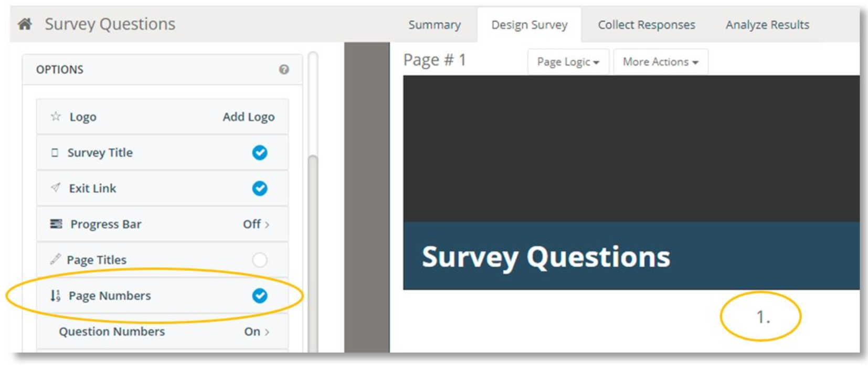Viewport: 868px width, 371px height.
Task: Click the Exit Link paper plane icon
Action: pos(55,188)
